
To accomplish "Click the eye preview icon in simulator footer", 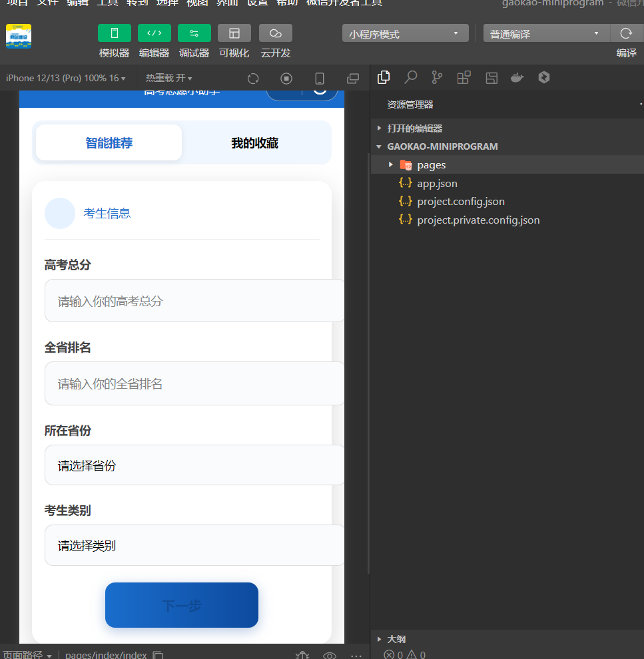I will (x=330, y=655).
